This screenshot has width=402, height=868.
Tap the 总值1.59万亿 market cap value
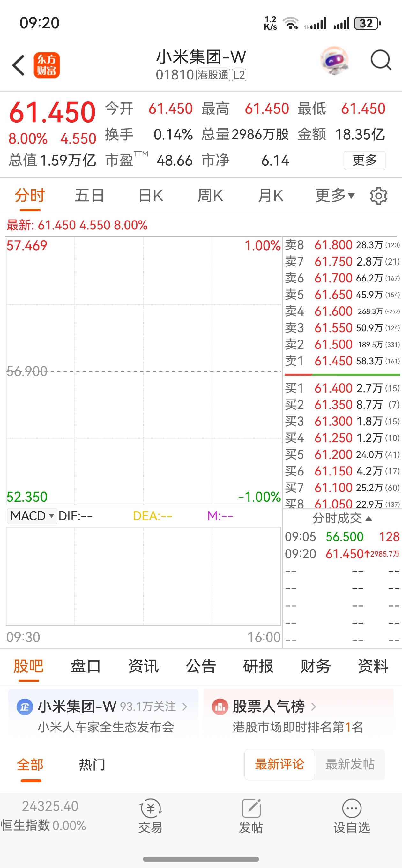click(x=52, y=161)
